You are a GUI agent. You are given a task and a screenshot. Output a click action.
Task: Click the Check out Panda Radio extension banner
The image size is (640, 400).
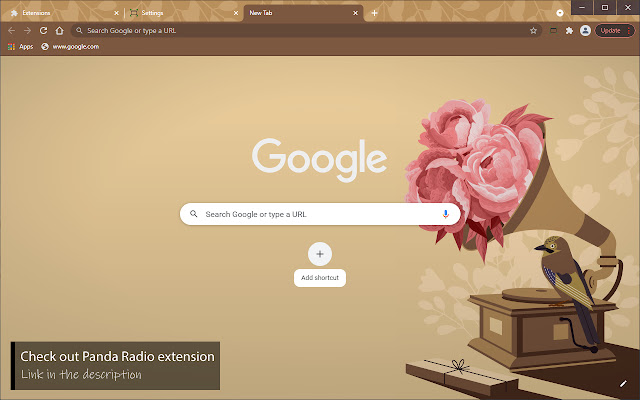(116, 366)
